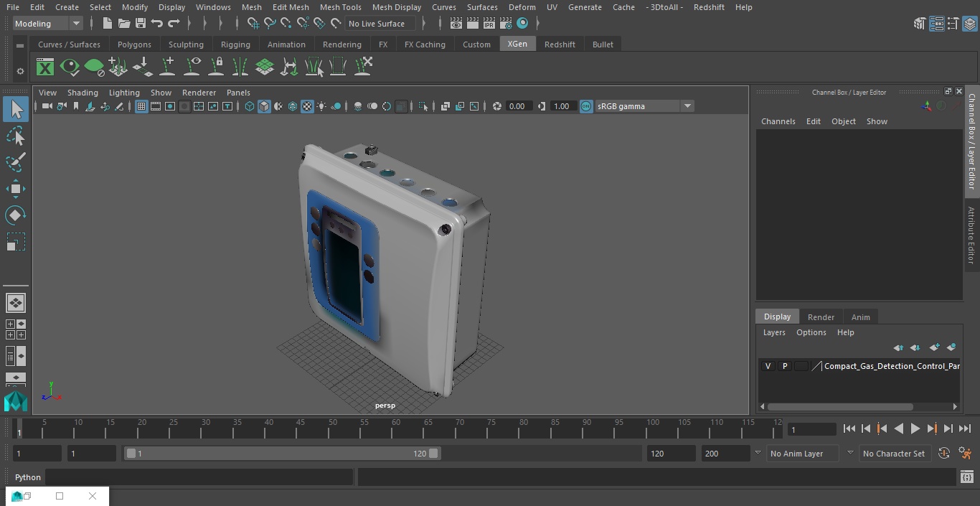Redo action arrow icon

[x=174, y=24]
